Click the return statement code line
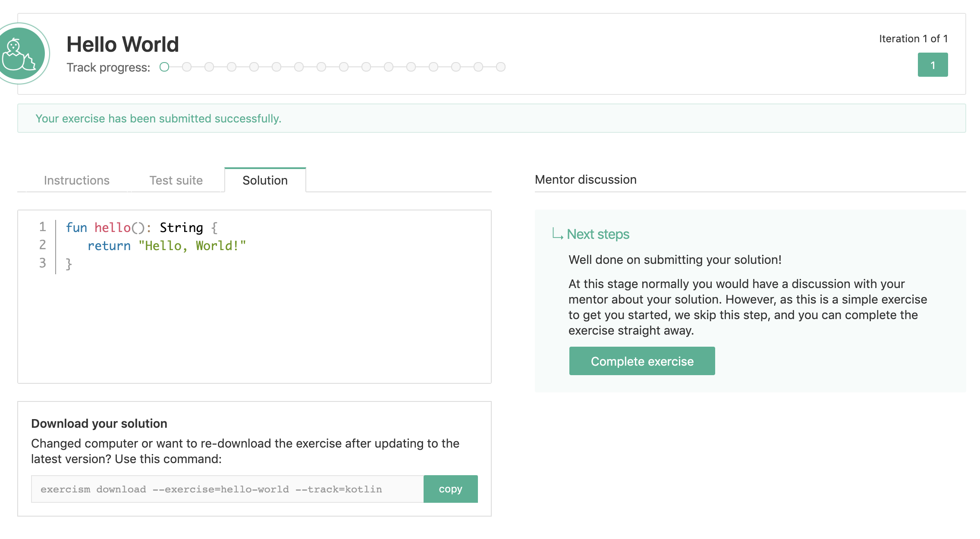The width and height of the screenshot is (980, 539). [x=166, y=245]
